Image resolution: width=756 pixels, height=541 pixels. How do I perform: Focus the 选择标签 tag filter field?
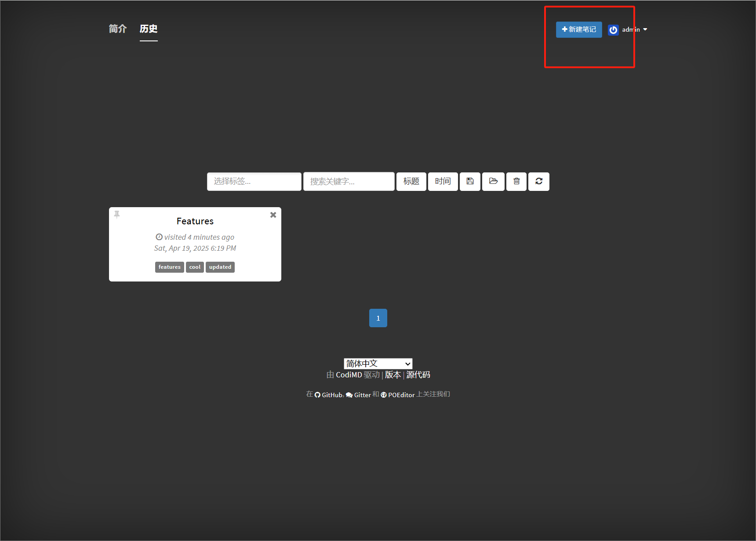[x=254, y=181]
